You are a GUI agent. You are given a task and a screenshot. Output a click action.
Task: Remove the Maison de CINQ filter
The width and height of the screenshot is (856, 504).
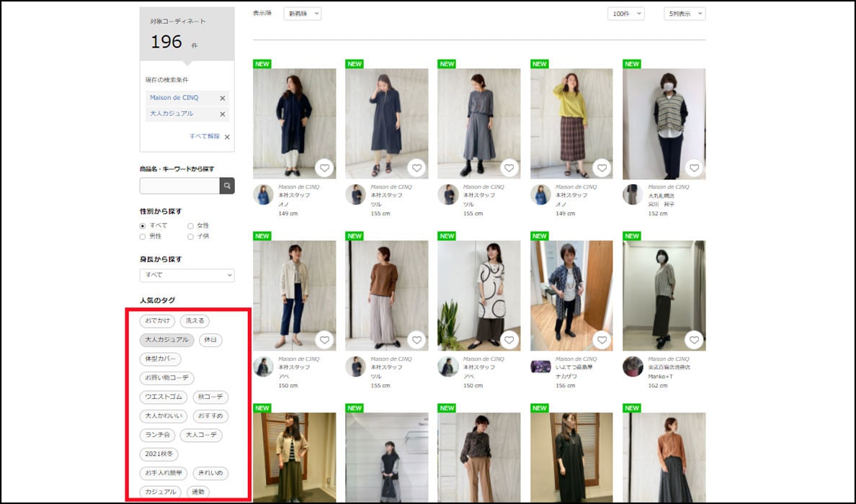tap(222, 98)
